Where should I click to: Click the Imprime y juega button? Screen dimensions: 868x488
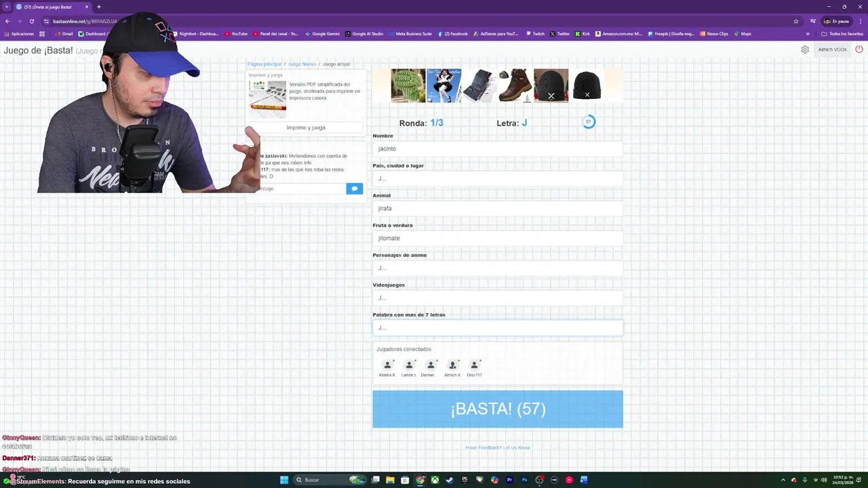pyautogui.click(x=306, y=127)
